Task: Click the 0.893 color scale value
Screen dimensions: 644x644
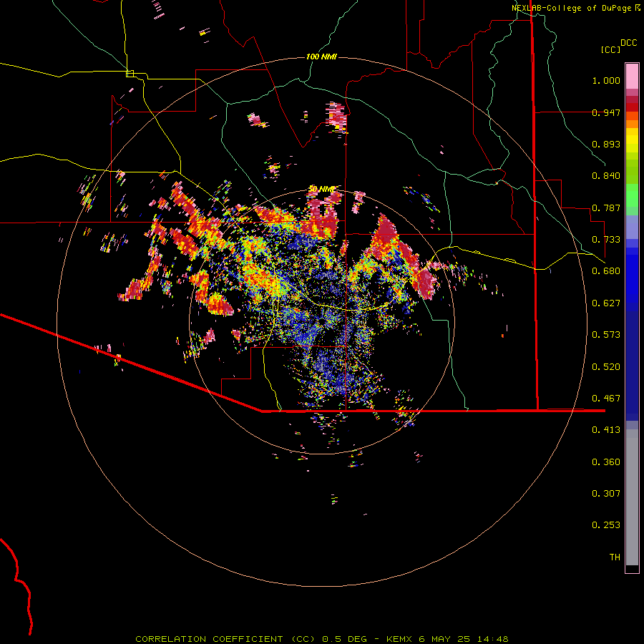Action: [606, 144]
